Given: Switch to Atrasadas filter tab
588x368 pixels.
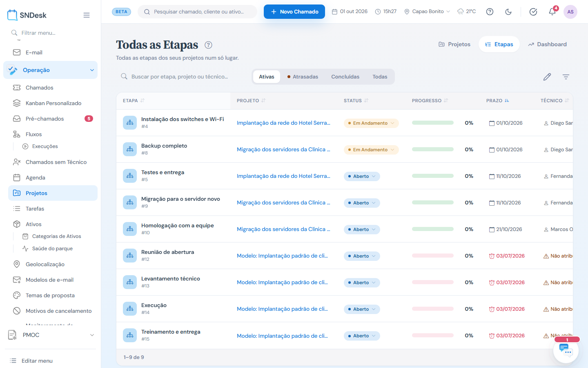Looking at the screenshot, I should [x=303, y=77].
